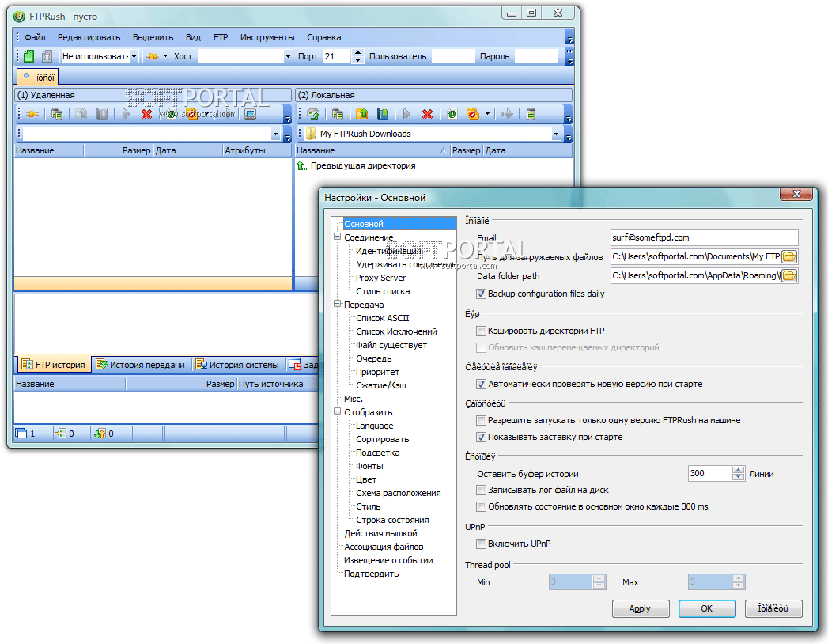Click the play transfer arrow in local pane
Screen dimensions: 828x644
click(x=406, y=114)
